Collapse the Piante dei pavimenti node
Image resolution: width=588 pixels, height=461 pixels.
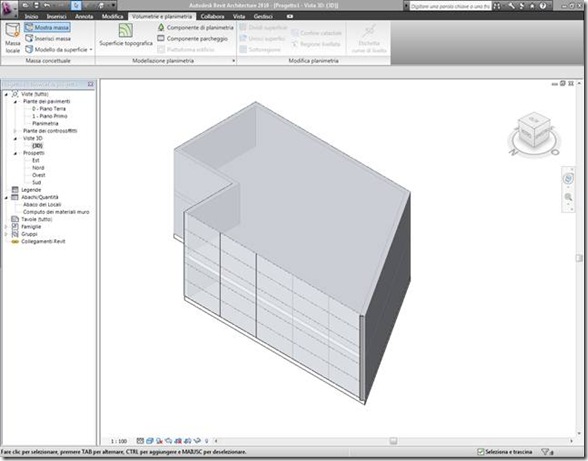15,102
